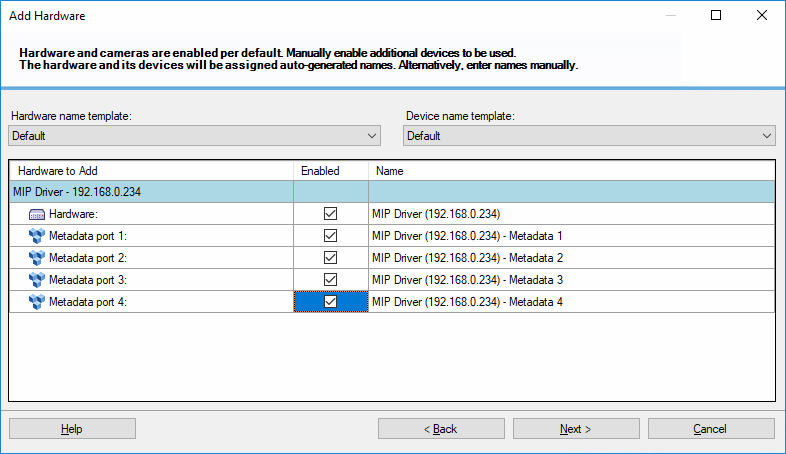The width and height of the screenshot is (786, 454).
Task: Cancel the Add Hardware wizard
Action: (x=711, y=429)
